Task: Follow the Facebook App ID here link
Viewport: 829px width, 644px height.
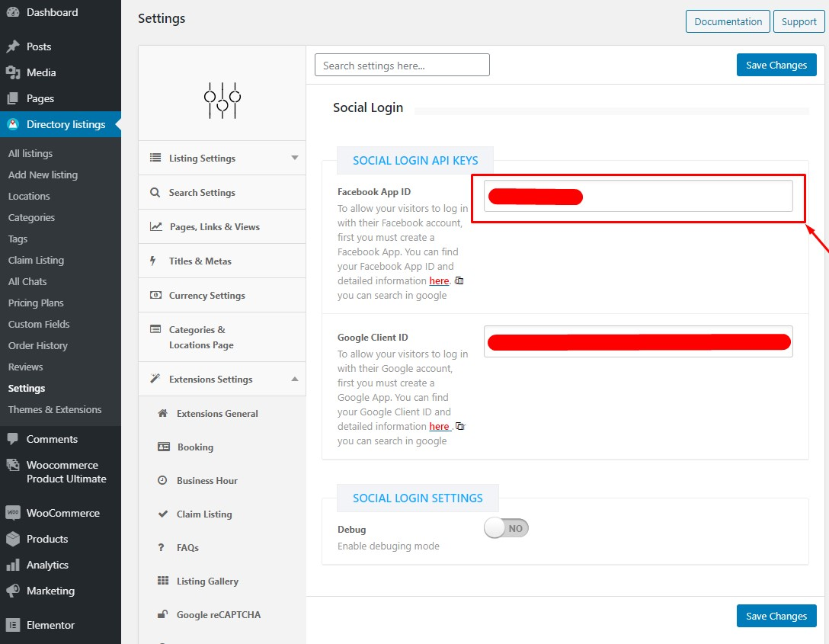Action: [439, 280]
